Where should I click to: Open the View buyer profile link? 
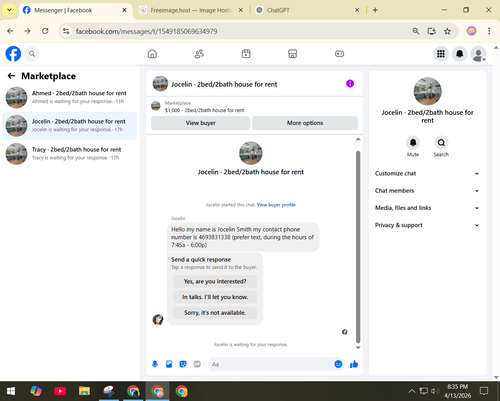coord(276,205)
